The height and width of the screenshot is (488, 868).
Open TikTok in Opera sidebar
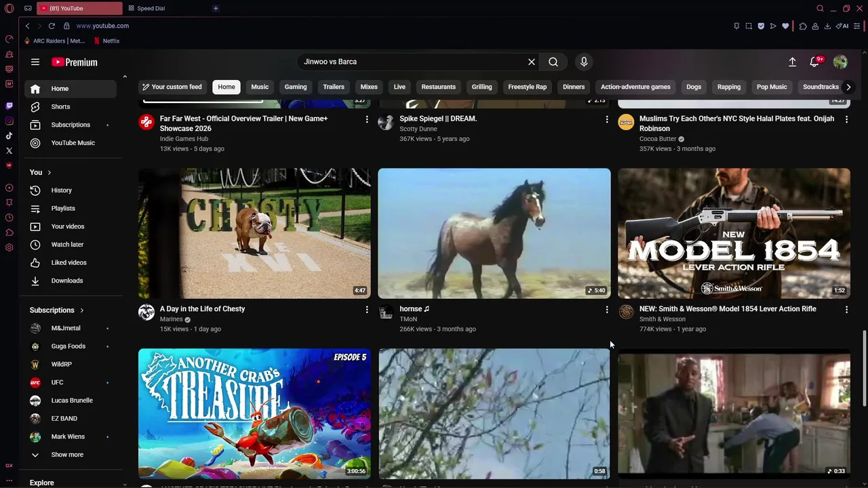click(x=9, y=136)
